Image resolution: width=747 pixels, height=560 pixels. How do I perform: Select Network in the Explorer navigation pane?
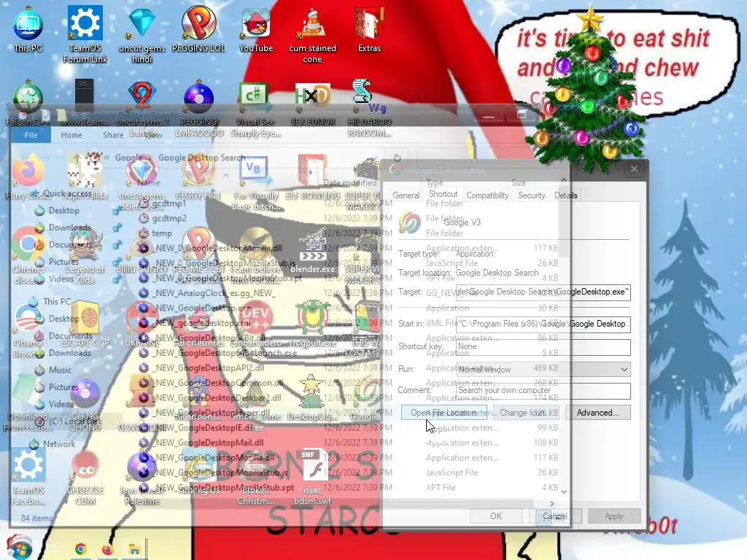(53, 444)
